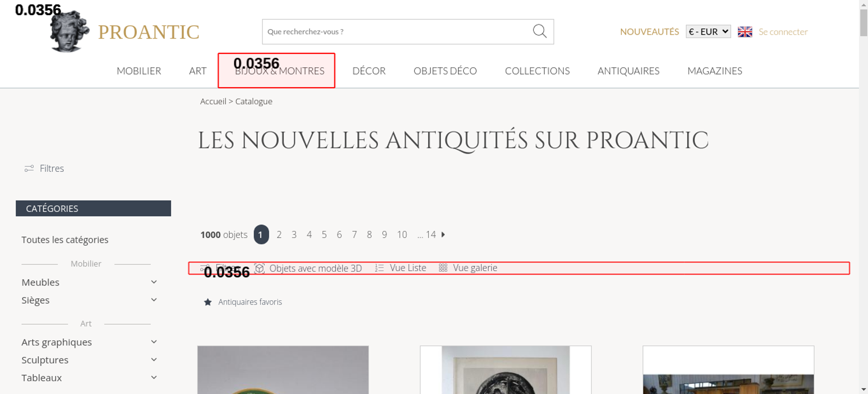Expand the Sculptures category
868x394 pixels.
tap(154, 360)
